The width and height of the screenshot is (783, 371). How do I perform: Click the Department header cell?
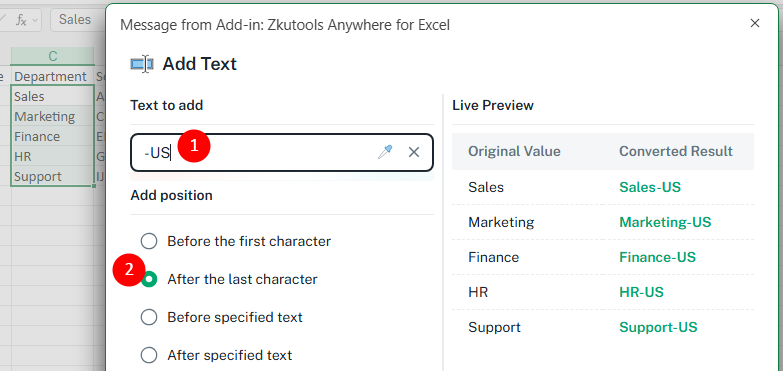click(x=52, y=76)
